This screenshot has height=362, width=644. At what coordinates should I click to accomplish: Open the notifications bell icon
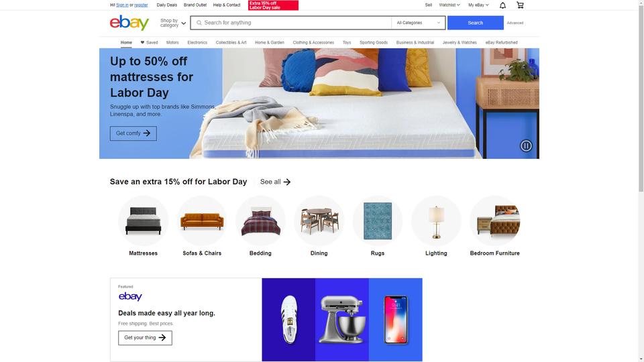tap(502, 5)
